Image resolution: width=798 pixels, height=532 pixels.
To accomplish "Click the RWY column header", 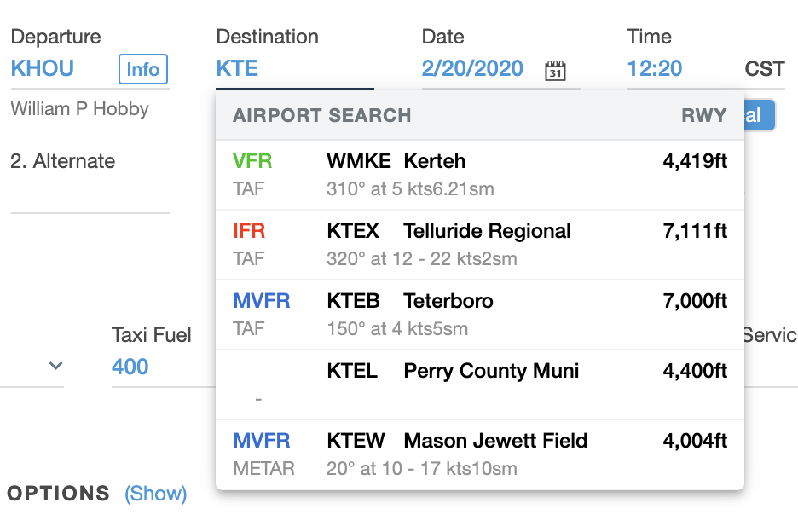I will (703, 115).
